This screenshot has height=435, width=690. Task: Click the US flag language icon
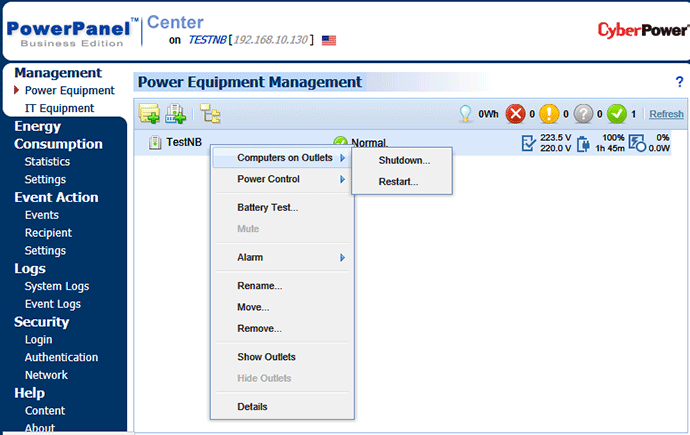pos(329,40)
